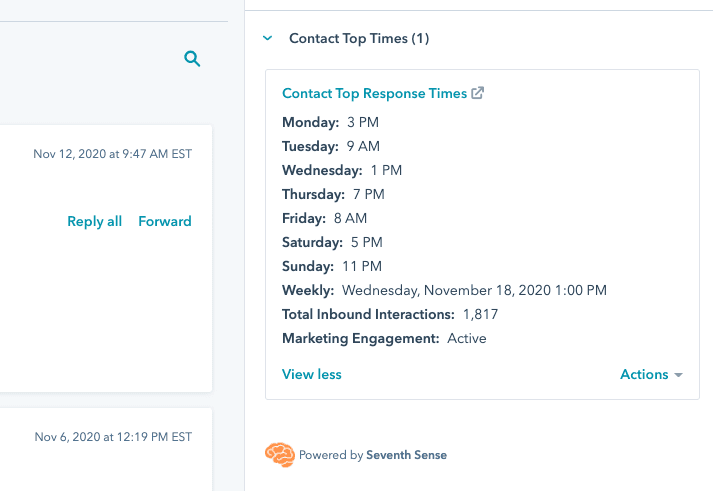Viewport: 713px width, 491px height.
Task: Select the Sunday 11 PM row
Action: [x=332, y=266]
